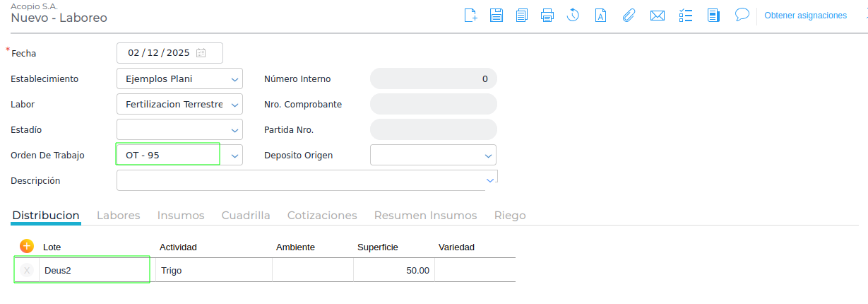868x304 pixels.
Task: Open the Fecha calendar picker icon
Action: tap(201, 53)
